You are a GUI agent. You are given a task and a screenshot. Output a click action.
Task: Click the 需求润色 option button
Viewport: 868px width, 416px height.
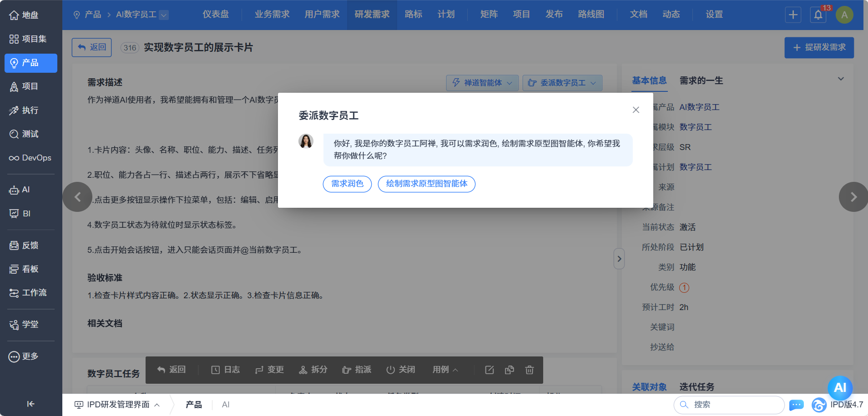pos(347,184)
